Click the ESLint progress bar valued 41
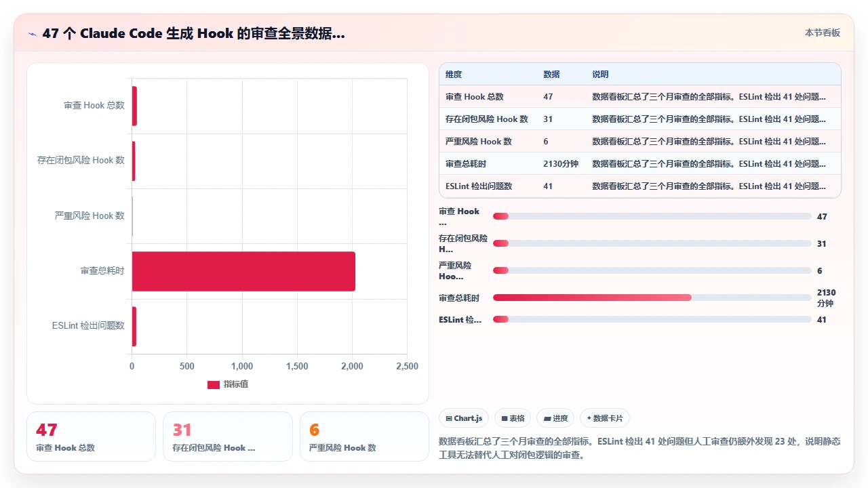868x488 pixels. point(652,319)
